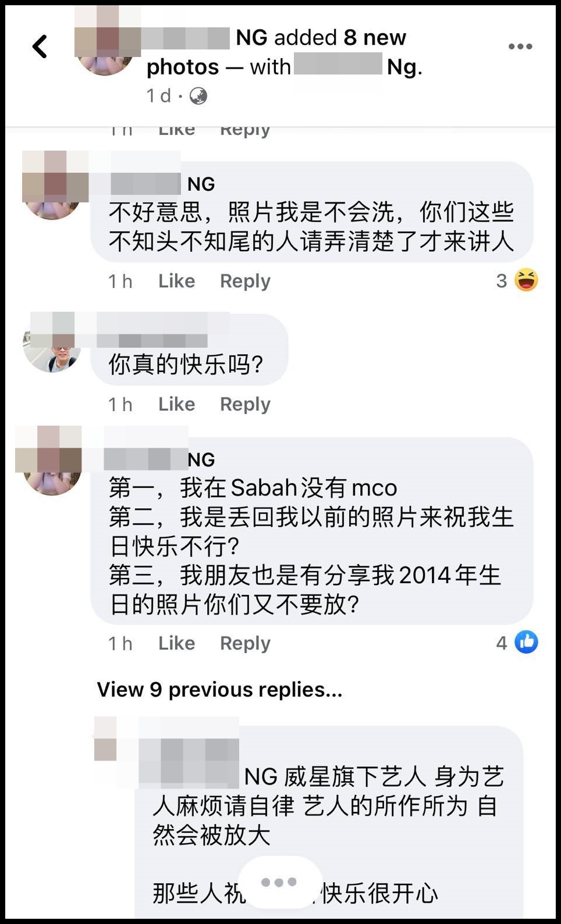Image resolution: width=561 pixels, height=924 pixels.
Task: Tap the public globe privacy icon
Action: pyautogui.click(x=198, y=95)
